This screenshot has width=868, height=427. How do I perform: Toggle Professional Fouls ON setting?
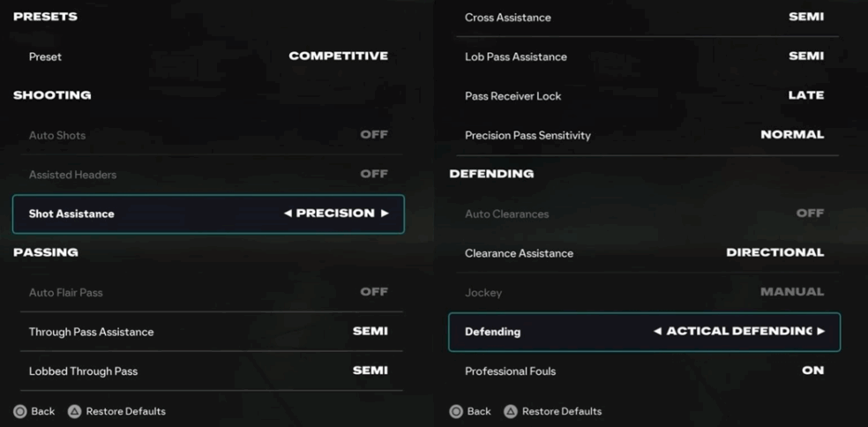tap(812, 371)
